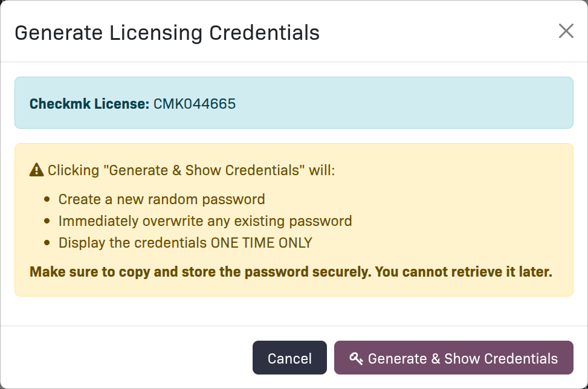Image resolution: width=588 pixels, height=389 pixels.
Task: Click the bullet about creating a random password
Action: click(160, 199)
